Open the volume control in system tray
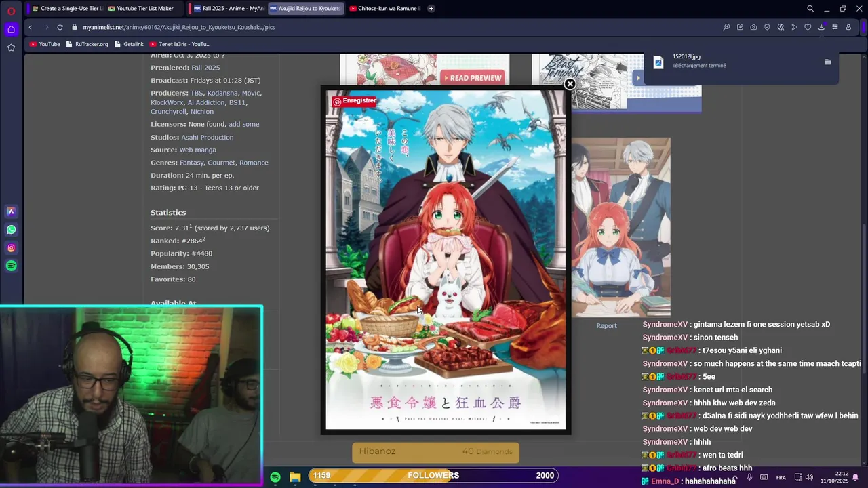This screenshot has height=488, width=868. pyautogui.click(x=809, y=477)
